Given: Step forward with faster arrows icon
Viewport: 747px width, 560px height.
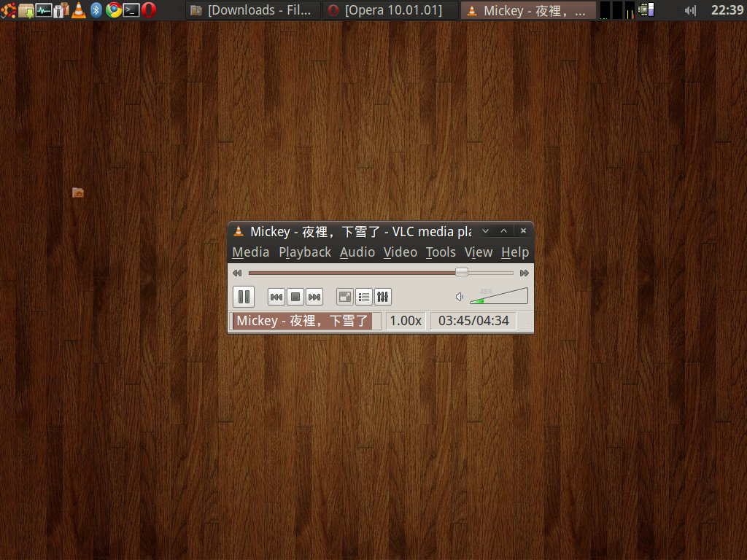Looking at the screenshot, I should coord(524,273).
